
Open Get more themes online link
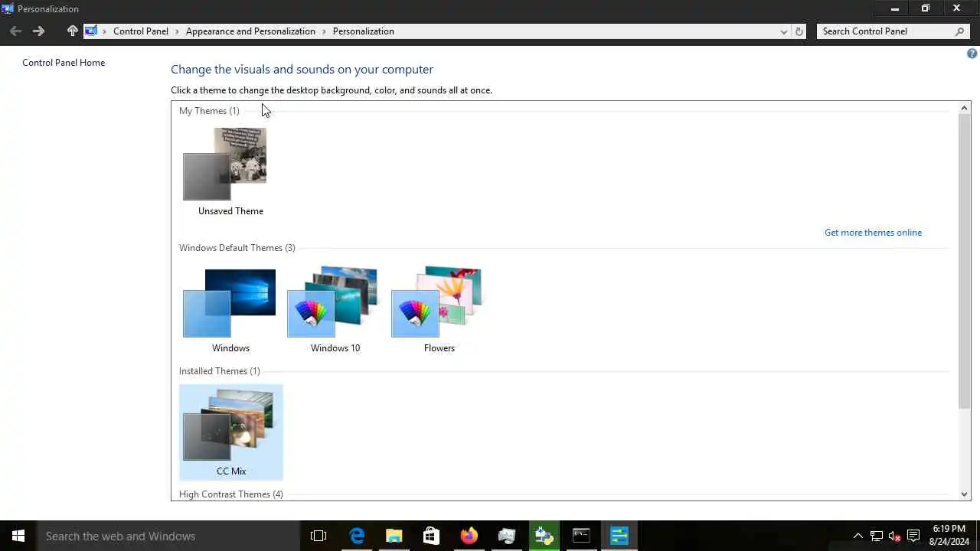[x=873, y=233]
